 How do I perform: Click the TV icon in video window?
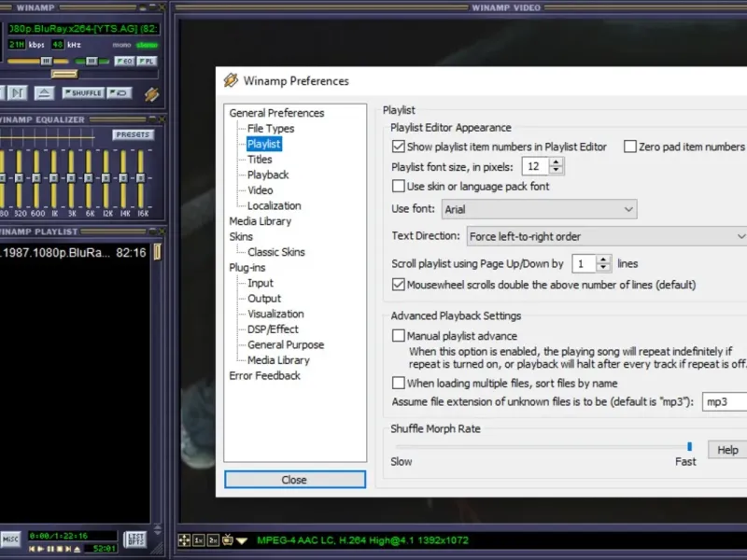[x=228, y=539]
